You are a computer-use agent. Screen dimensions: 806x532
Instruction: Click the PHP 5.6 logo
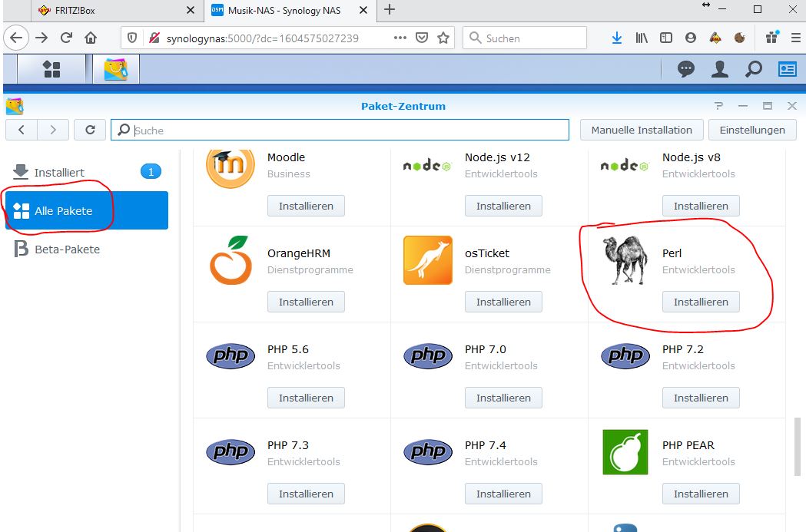tap(231, 355)
